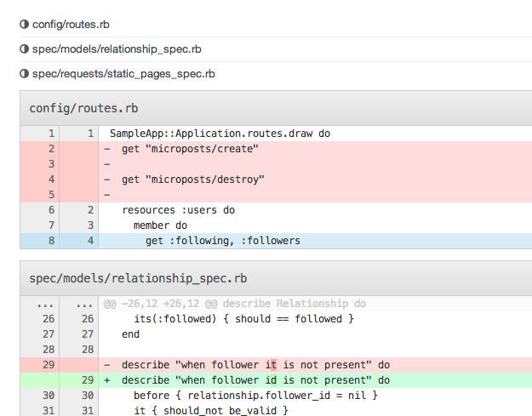Click old line number 6 in routes.rb
The width and height of the screenshot is (532, 416).
(51, 210)
